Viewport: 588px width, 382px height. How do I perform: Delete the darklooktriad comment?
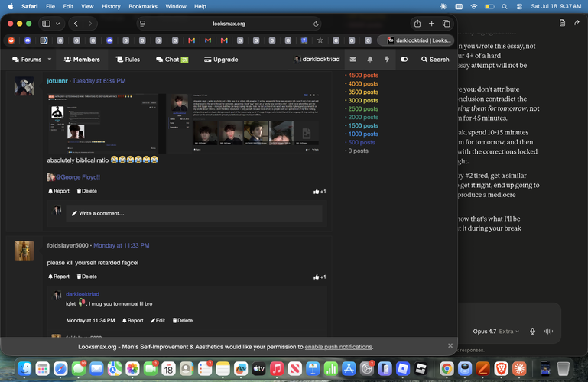pos(183,321)
